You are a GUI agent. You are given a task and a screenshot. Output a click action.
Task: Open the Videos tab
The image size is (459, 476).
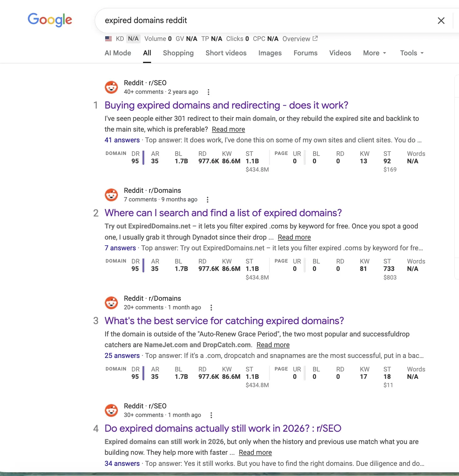[x=340, y=53]
